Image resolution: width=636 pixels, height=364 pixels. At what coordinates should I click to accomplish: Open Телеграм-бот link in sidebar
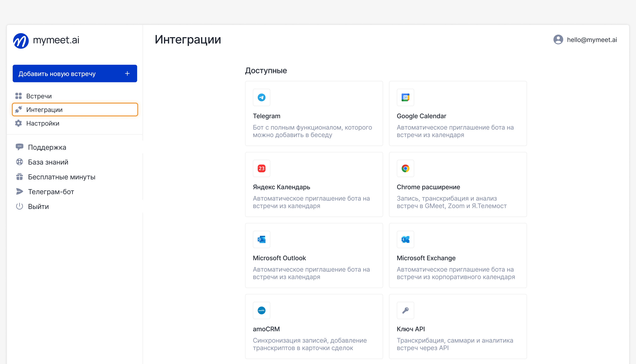51,191
